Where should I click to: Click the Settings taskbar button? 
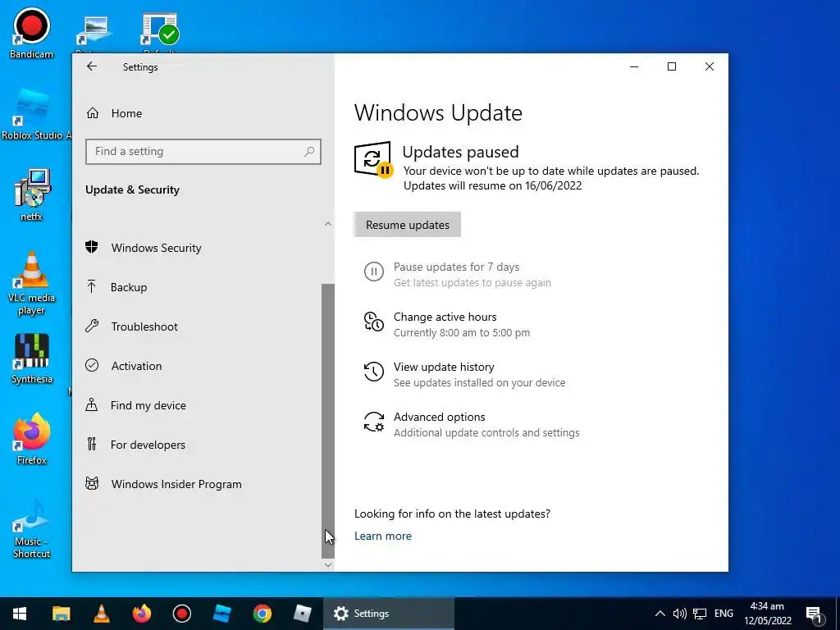(388, 614)
